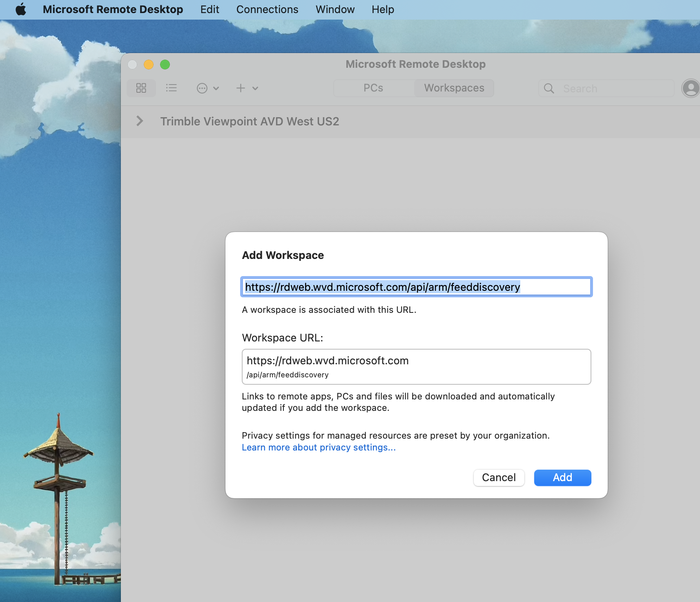The width and height of the screenshot is (700, 602).
Task: Click the plus add icon
Action: (241, 88)
